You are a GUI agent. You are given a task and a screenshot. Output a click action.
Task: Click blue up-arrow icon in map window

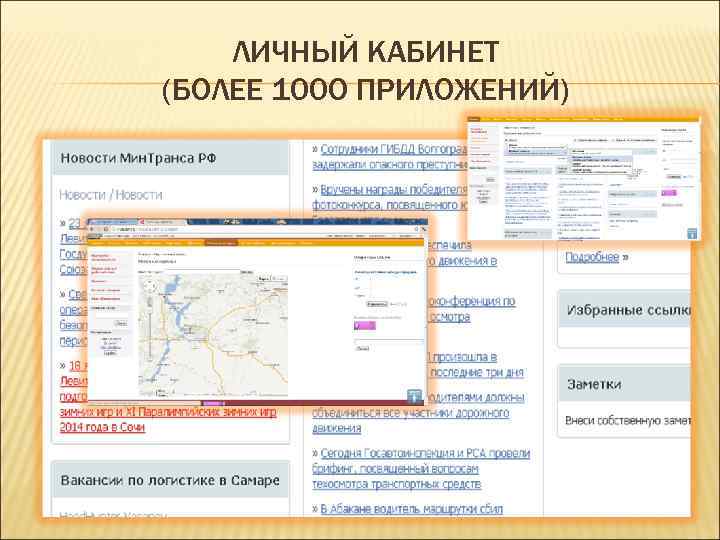click(414, 396)
